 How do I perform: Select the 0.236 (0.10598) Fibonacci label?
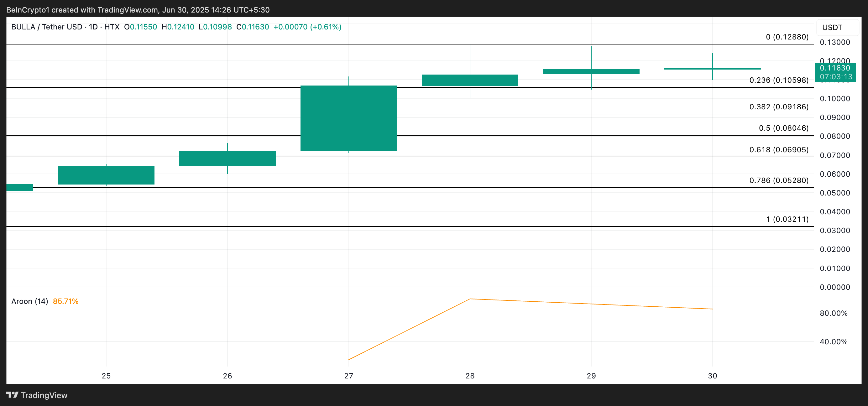779,80
